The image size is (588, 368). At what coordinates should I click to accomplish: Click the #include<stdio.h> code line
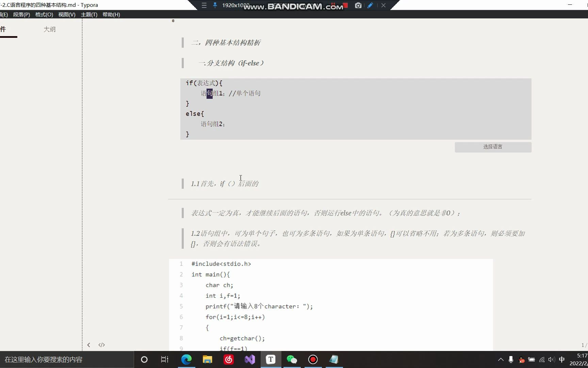(x=221, y=264)
